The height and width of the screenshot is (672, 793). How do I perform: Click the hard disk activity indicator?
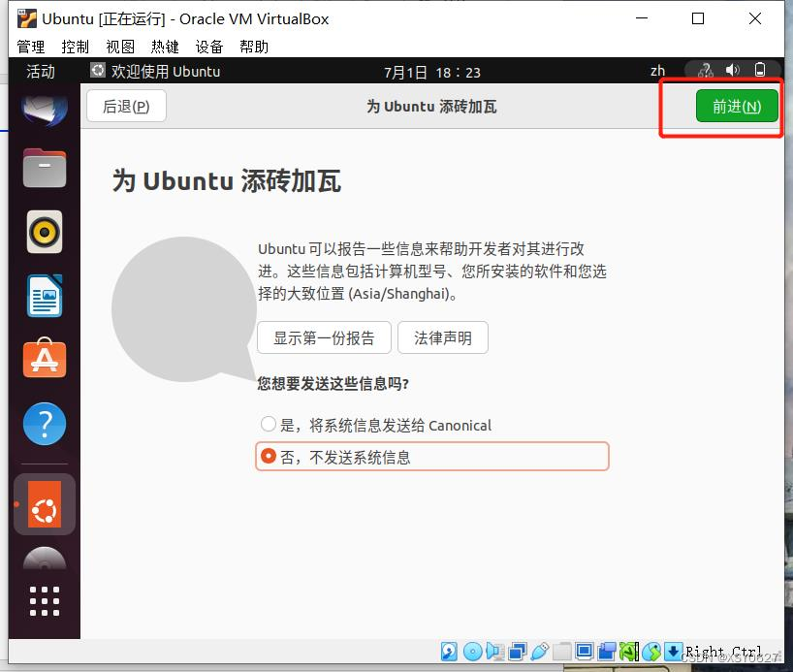coord(449,652)
